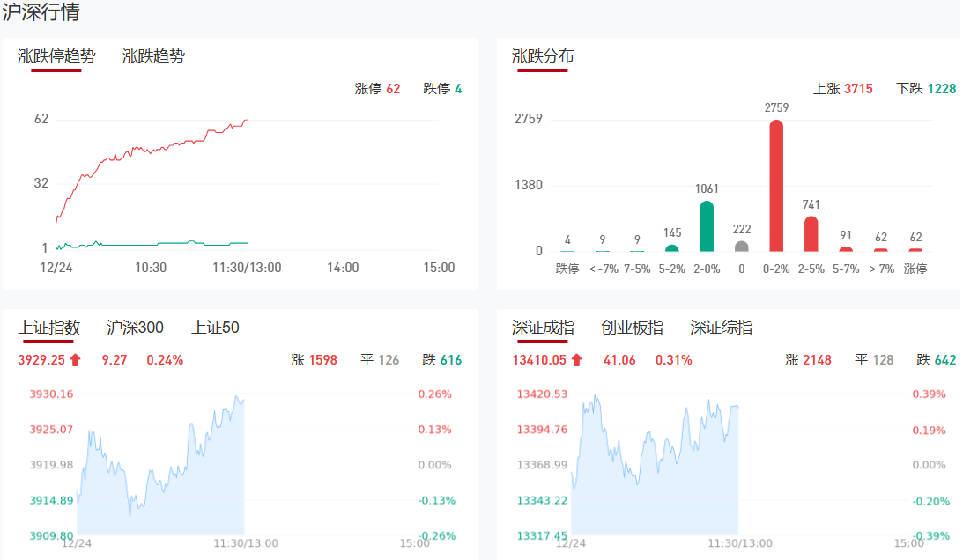Click the red up arrow beside 3929.25
Viewport: 963px width, 560px height.
click(x=75, y=359)
